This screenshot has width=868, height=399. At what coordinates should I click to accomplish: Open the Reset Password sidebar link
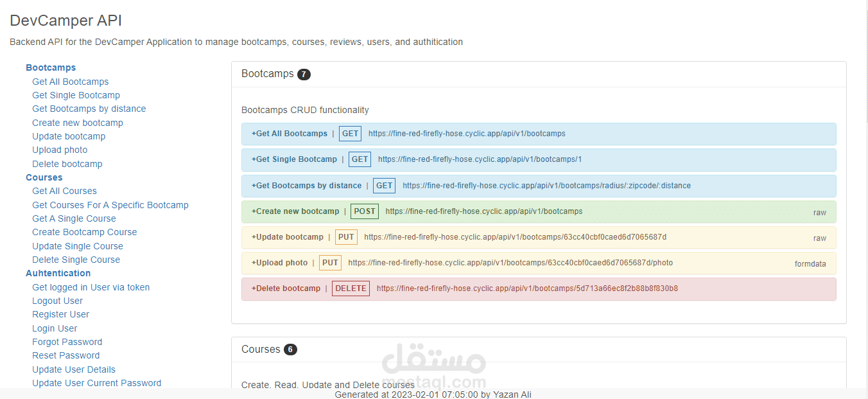point(65,355)
